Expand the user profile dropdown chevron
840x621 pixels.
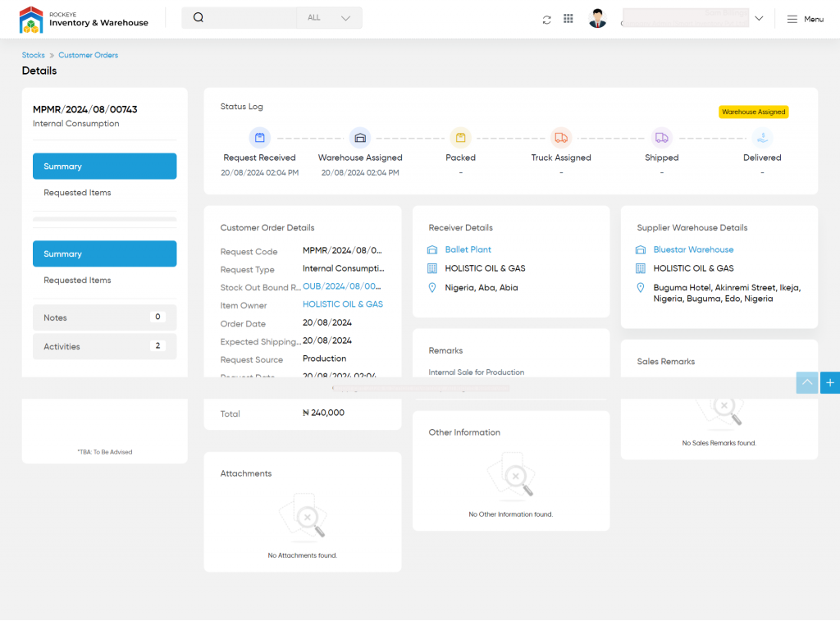[x=759, y=19]
